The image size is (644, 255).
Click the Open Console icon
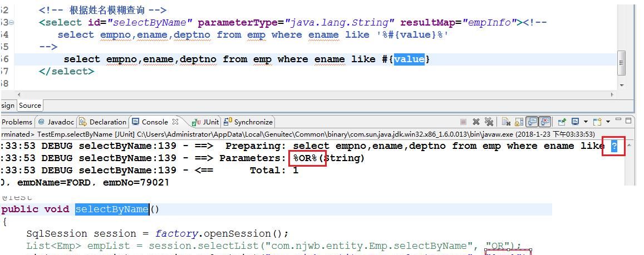pos(597,122)
